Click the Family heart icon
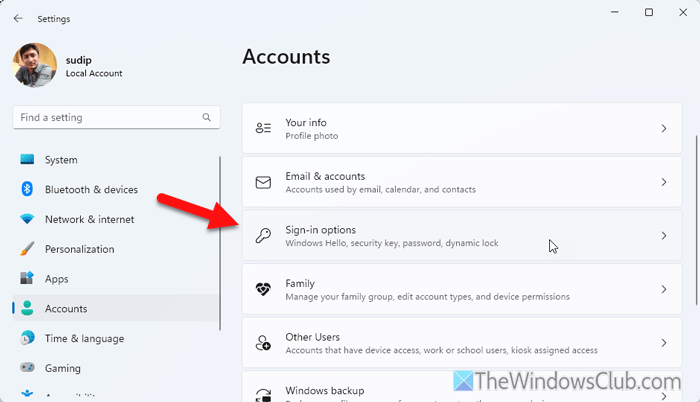Image resolution: width=700 pixels, height=402 pixels. (264, 290)
